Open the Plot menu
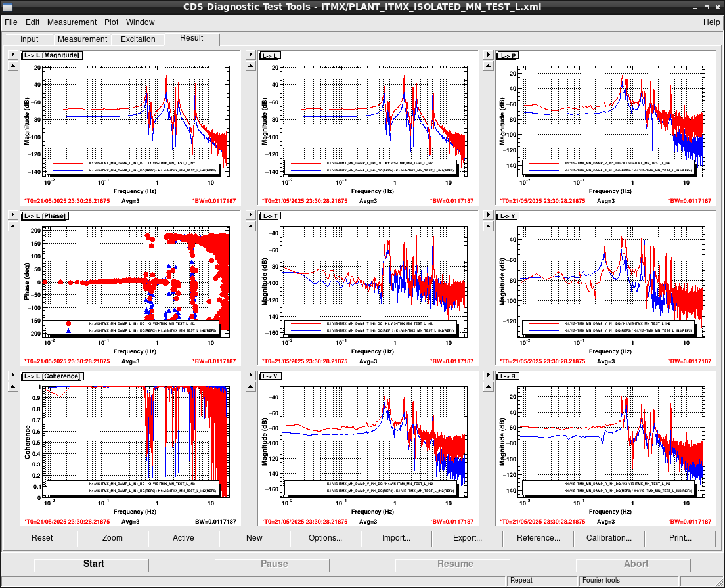725x588 pixels. (111, 22)
